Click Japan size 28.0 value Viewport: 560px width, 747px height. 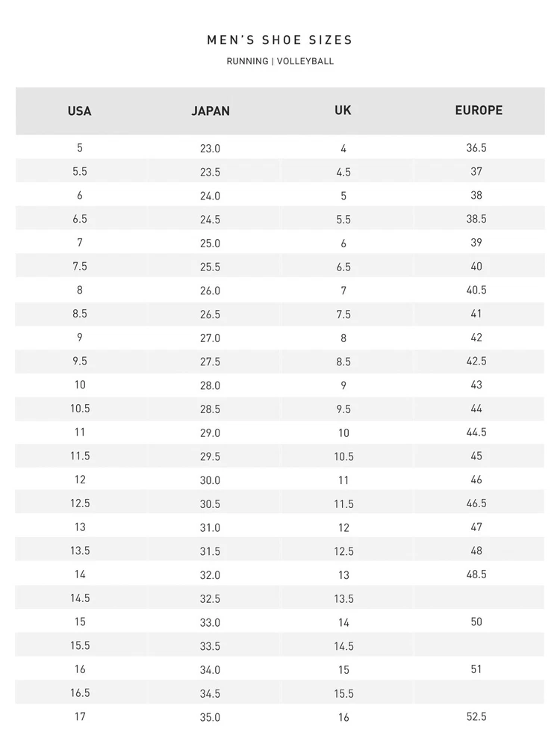pyautogui.click(x=210, y=385)
